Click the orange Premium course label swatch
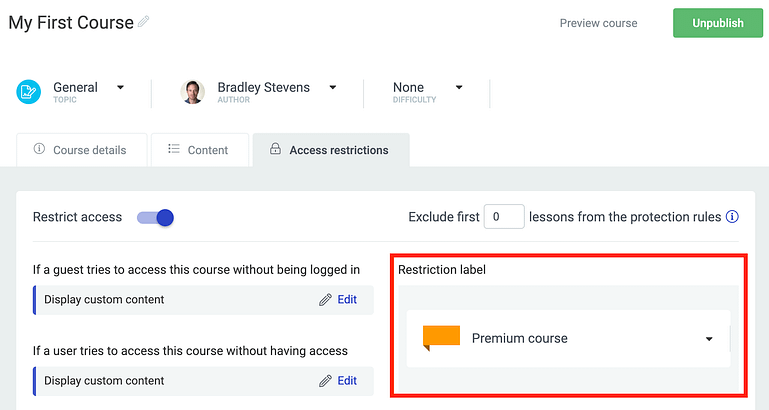The height and width of the screenshot is (410, 769). [441, 338]
